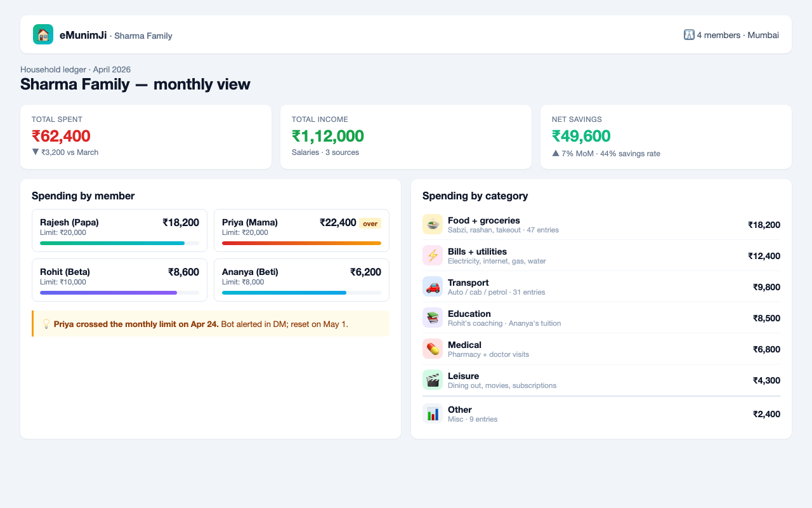Open Ananya (Beti) spending card

301,280
